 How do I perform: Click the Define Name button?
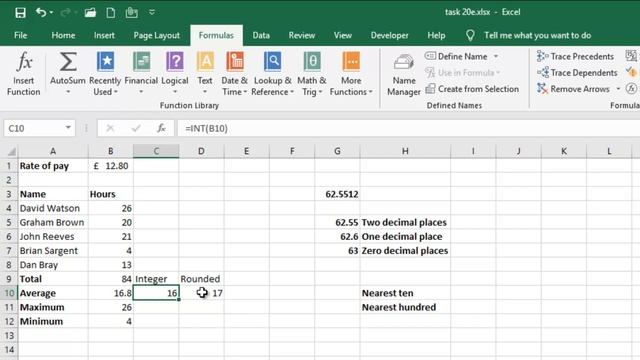(457, 56)
